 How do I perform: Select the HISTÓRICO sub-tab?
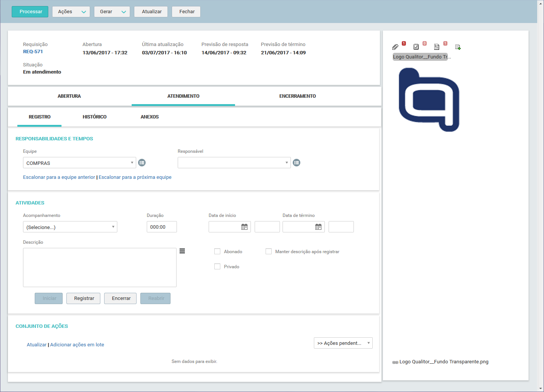(x=95, y=117)
